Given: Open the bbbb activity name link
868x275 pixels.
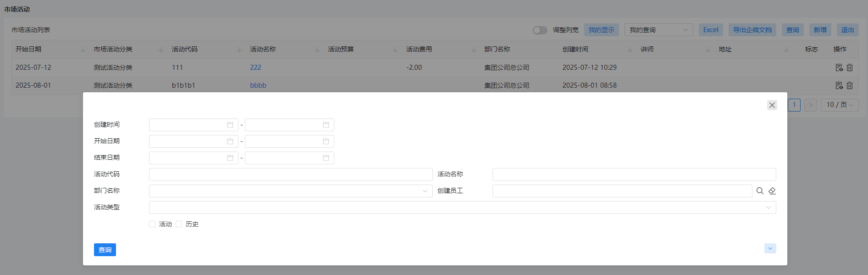Looking at the screenshot, I should 258,85.
